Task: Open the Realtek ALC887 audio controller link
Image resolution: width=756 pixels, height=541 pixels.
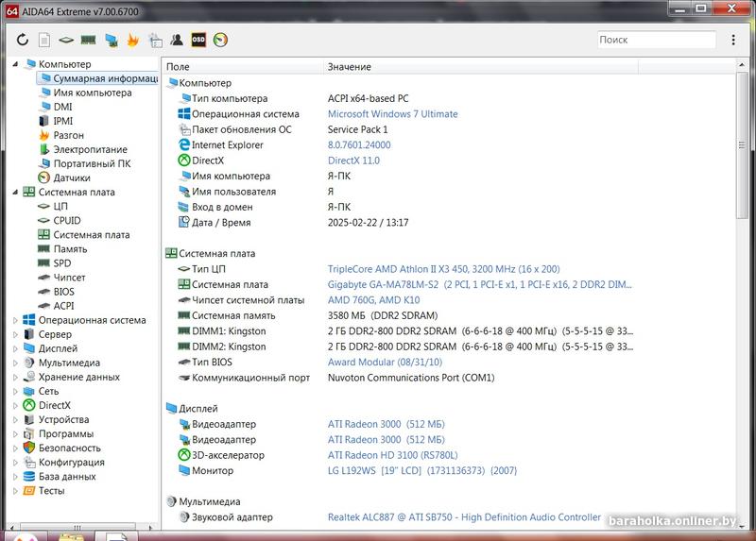Action: (x=464, y=516)
